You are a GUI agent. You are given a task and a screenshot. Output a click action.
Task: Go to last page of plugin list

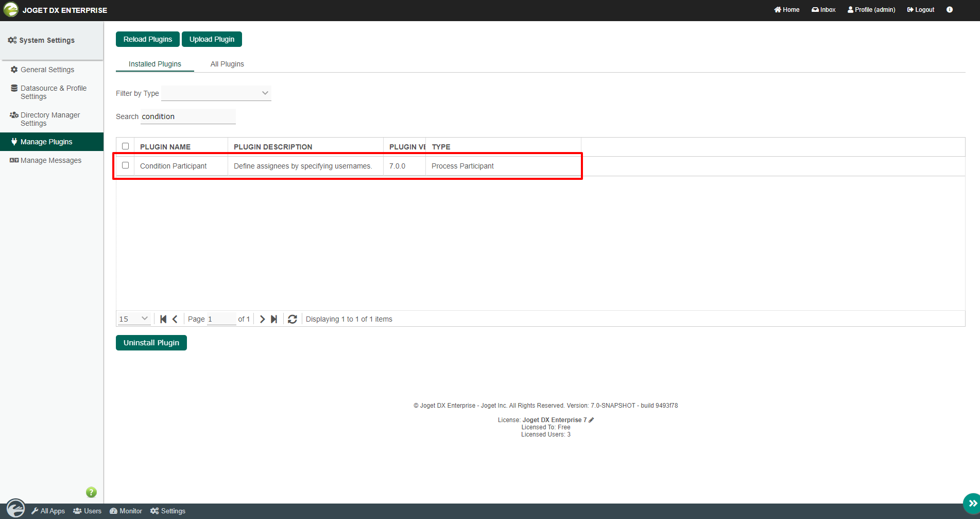274,319
